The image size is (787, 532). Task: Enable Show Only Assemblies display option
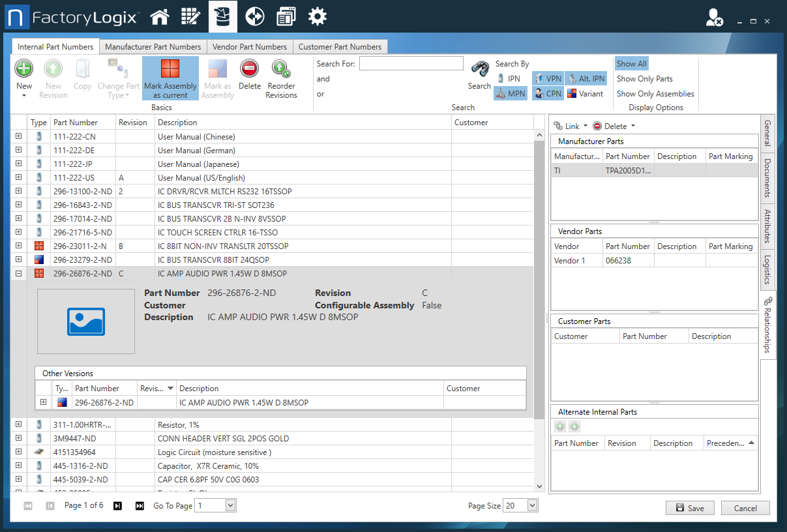click(x=655, y=94)
